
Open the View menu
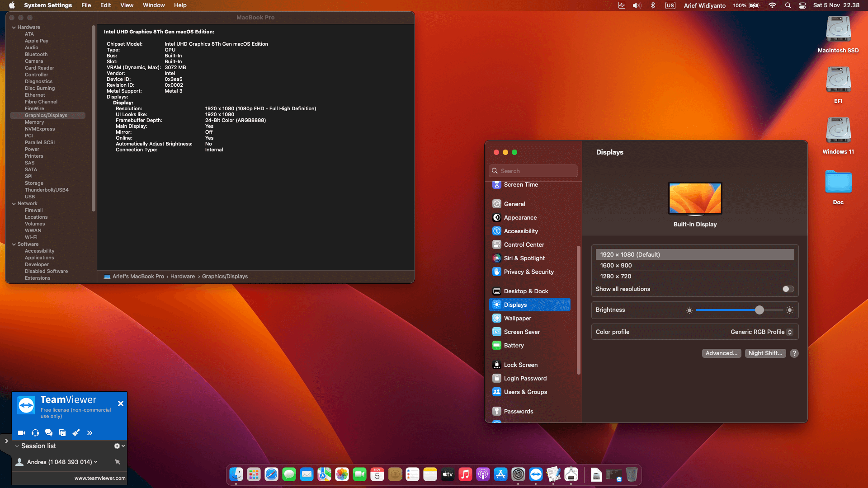[x=127, y=5]
